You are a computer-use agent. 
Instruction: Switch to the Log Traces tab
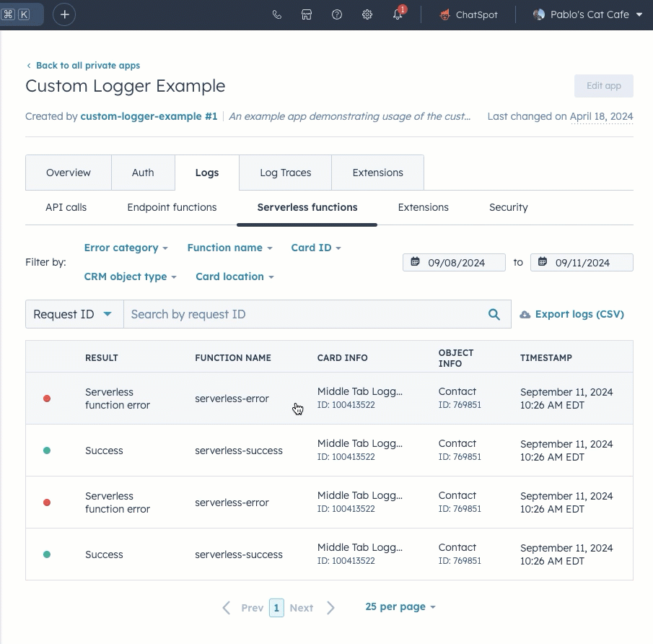click(285, 173)
